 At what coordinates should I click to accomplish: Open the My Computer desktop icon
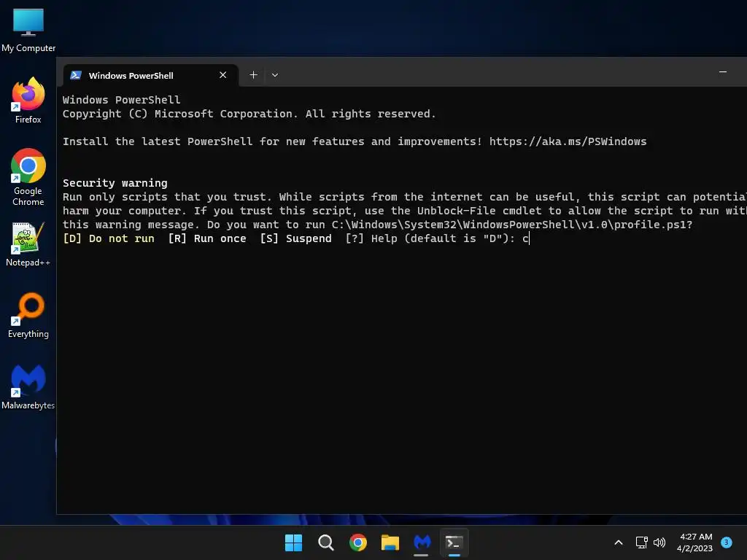[28, 31]
